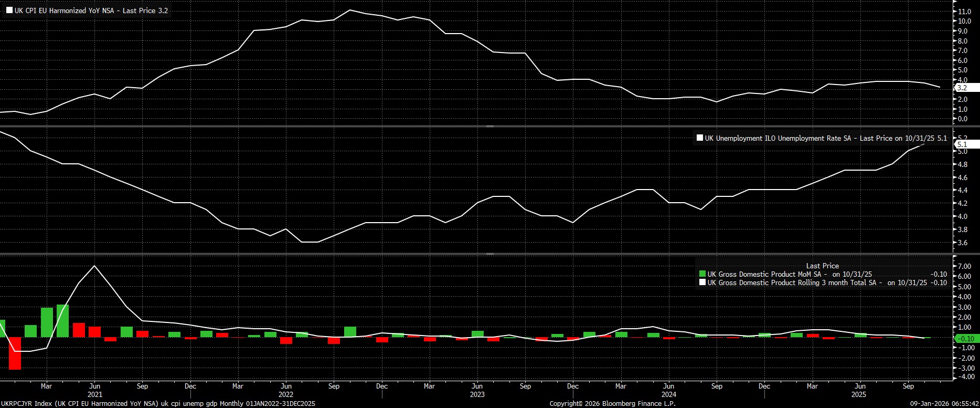This screenshot has width=980, height=408.
Task: Click the -0.10 GDP axis value tag
Action: point(965,339)
